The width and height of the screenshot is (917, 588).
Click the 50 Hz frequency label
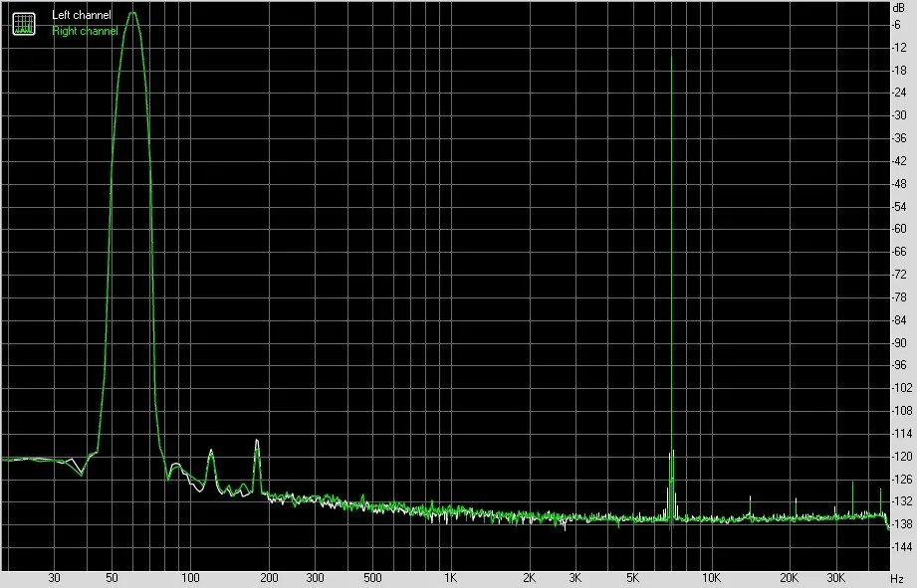pos(112,578)
